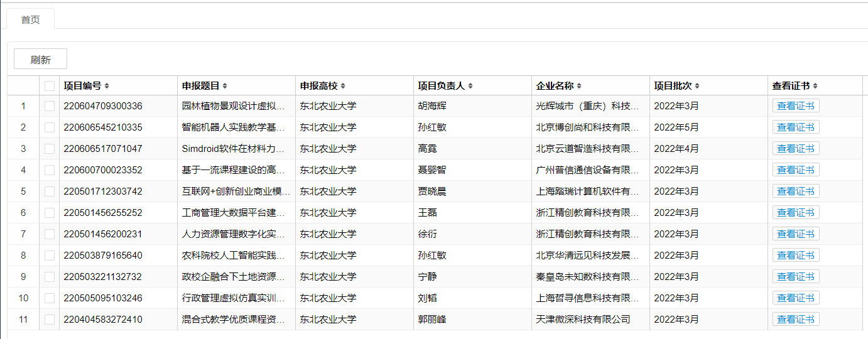Check the checkbox for row 1
This screenshot has width=868, height=339.
[50, 106]
